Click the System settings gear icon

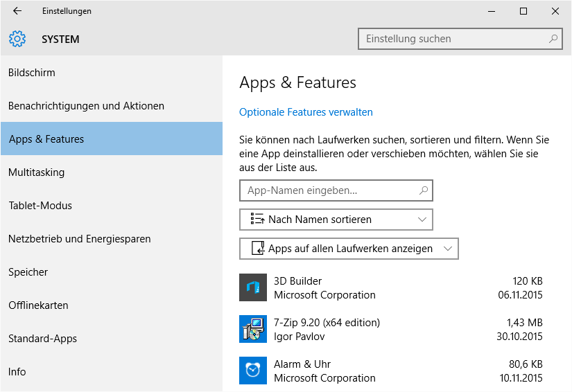(17, 39)
